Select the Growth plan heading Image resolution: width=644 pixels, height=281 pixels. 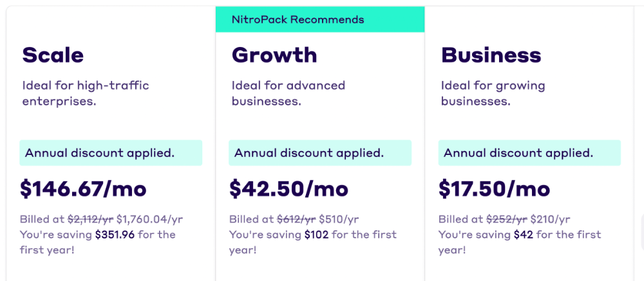coord(274,55)
